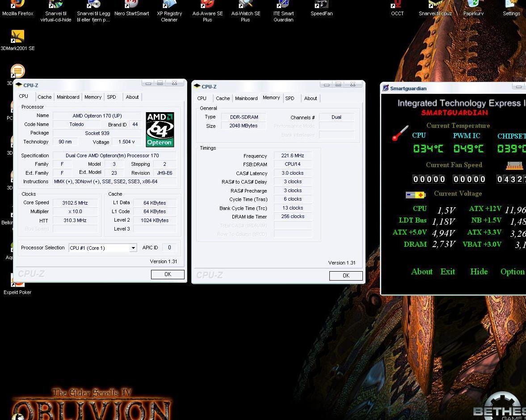Click the Revision JH9-E6 field
Viewport: 526px width, 420px height.
pyautogui.click(x=165, y=173)
